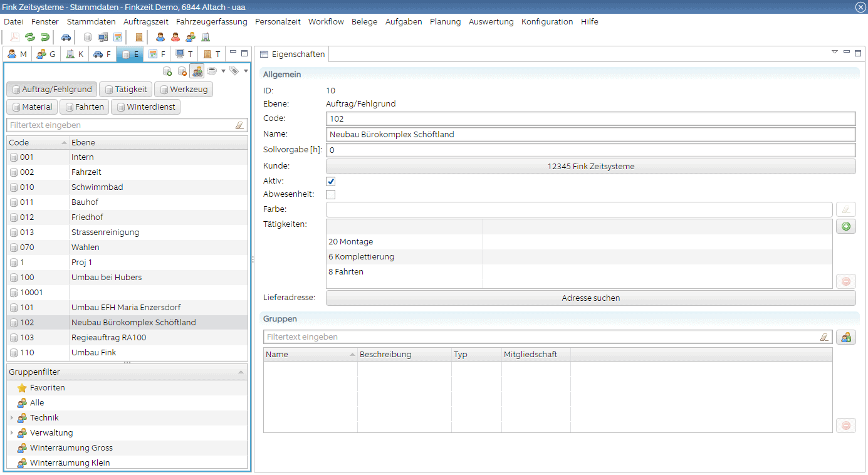The image size is (868, 475).
Task: Click Kunde button 12345 Fink Zeitsysteme
Action: pyautogui.click(x=590, y=167)
